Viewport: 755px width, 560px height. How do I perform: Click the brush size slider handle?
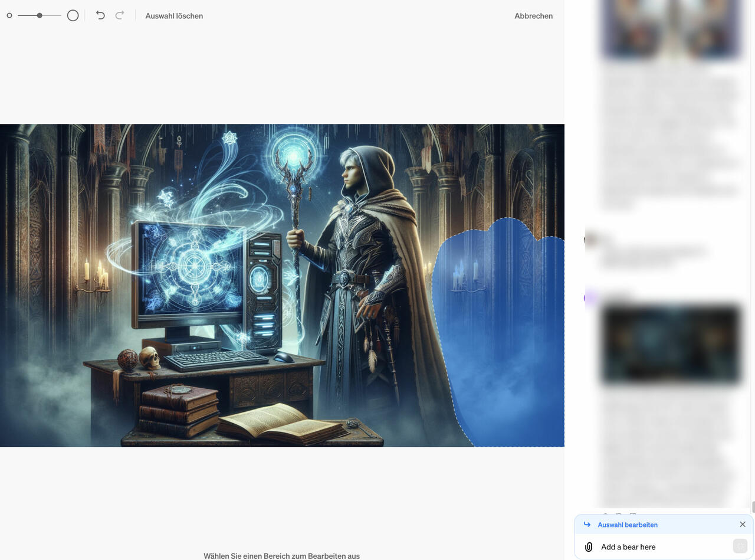pyautogui.click(x=40, y=16)
